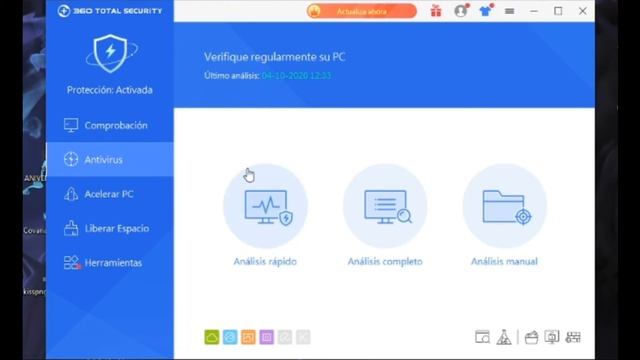
Task: Select the Antivirus sidebar item
Action: 110,159
